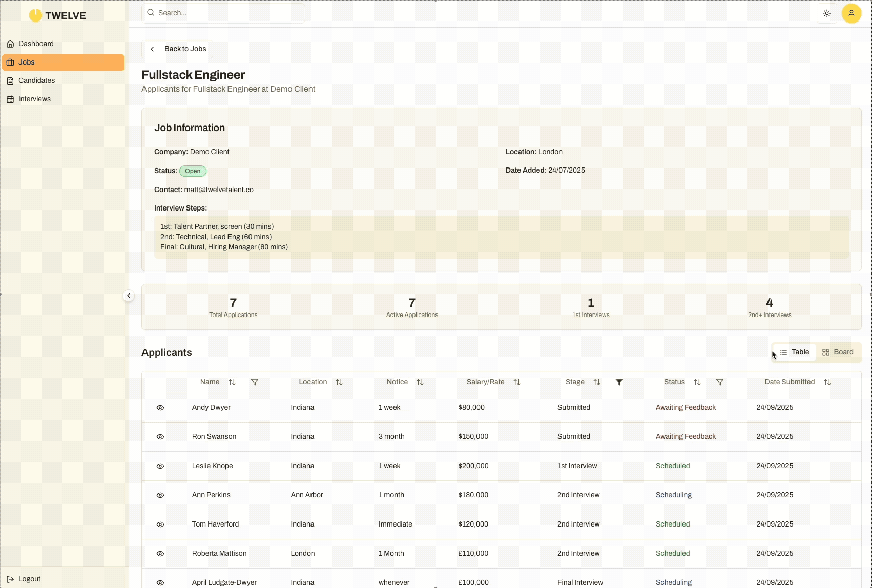872x588 pixels.
Task: Select the Candidates sidebar icon
Action: tap(11, 80)
